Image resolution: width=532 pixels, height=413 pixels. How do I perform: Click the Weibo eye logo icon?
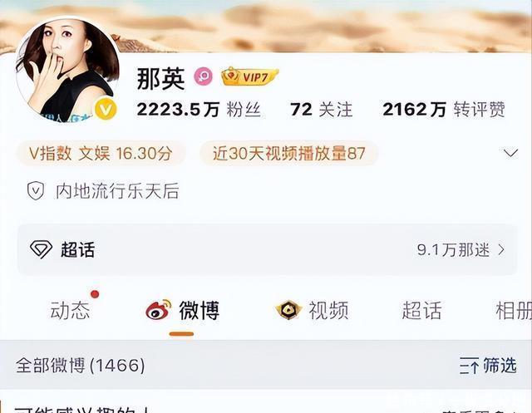[x=158, y=309]
